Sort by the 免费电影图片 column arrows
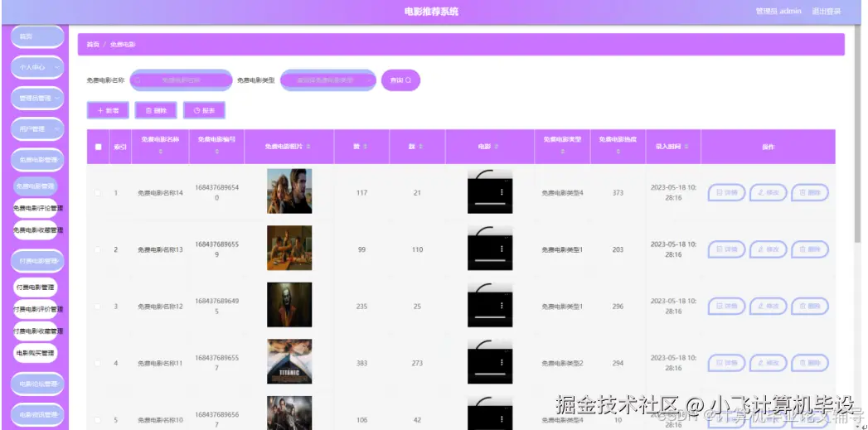 pos(308,147)
